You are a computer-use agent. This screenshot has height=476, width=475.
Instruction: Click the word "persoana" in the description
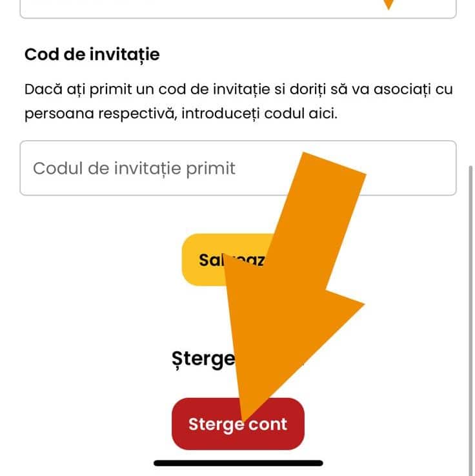click(56, 114)
